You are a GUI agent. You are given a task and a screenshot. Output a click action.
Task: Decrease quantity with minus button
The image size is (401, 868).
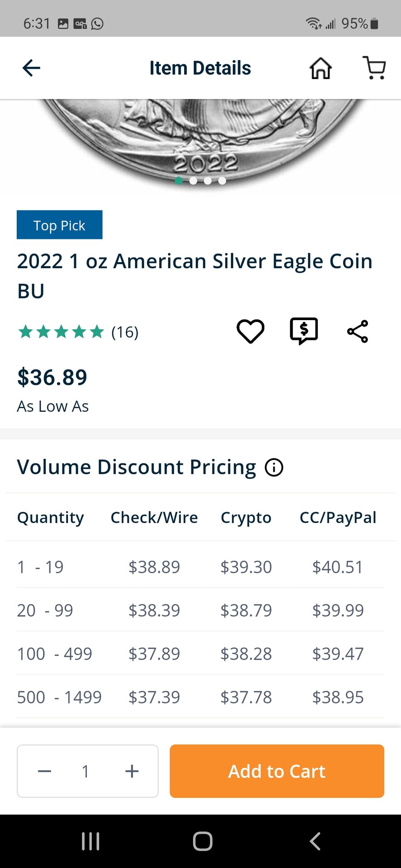(44, 771)
